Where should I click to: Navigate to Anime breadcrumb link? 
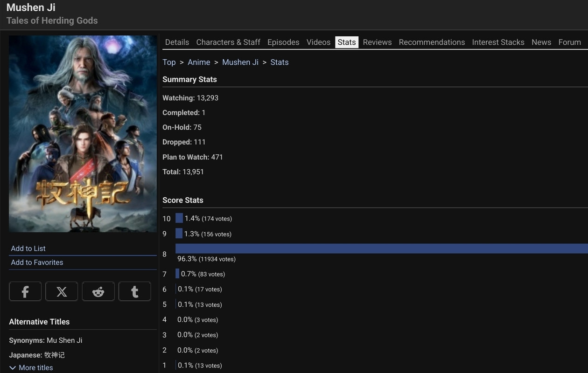click(x=199, y=62)
